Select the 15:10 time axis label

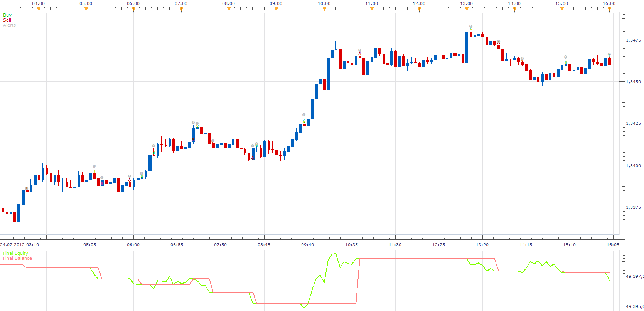click(570, 245)
